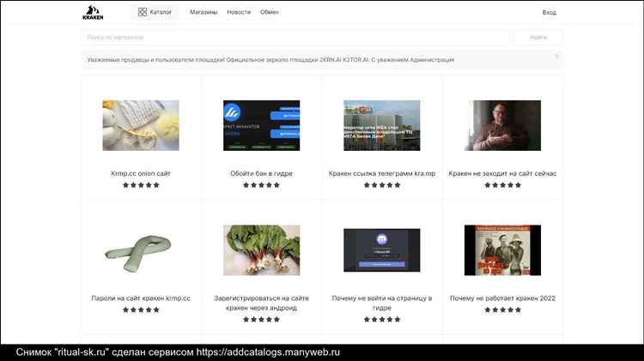Click the Найти search button

(x=538, y=38)
